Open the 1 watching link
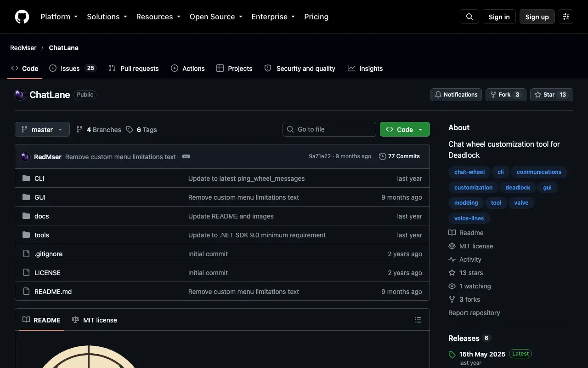Screen dimensions: 588x368 tap(469, 286)
